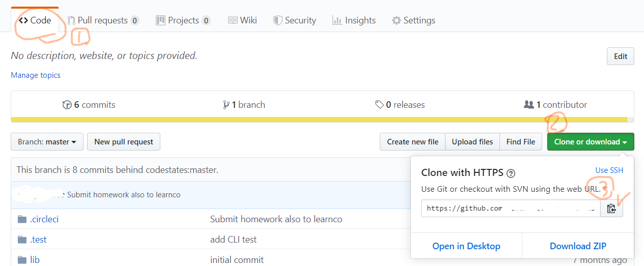Click the help icon beside Clone with HTTPS
644x266 pixels.
click(x=511, y=173)
